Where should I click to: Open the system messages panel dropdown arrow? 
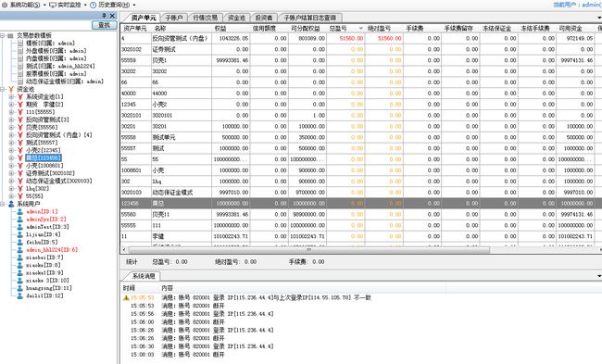[599, 276]
